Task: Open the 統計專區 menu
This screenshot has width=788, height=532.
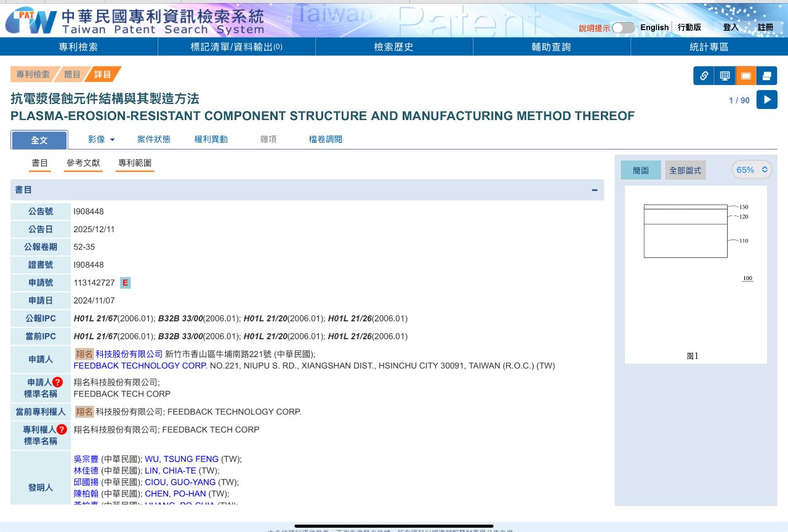Action: click(x=709, y=47)
